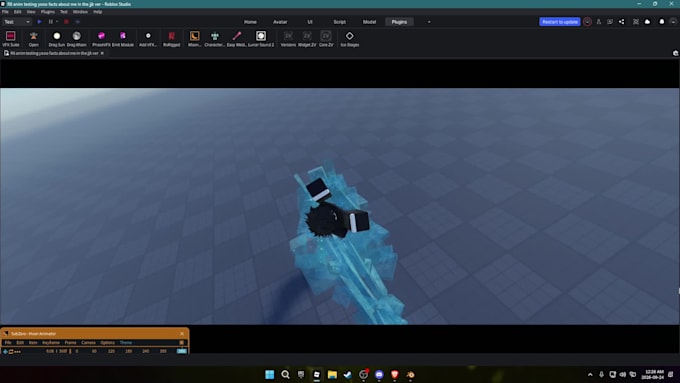Add a custom ribbon tab with plus
The height and width of the screenshot is (383, 680).
[x=429, y=22]
